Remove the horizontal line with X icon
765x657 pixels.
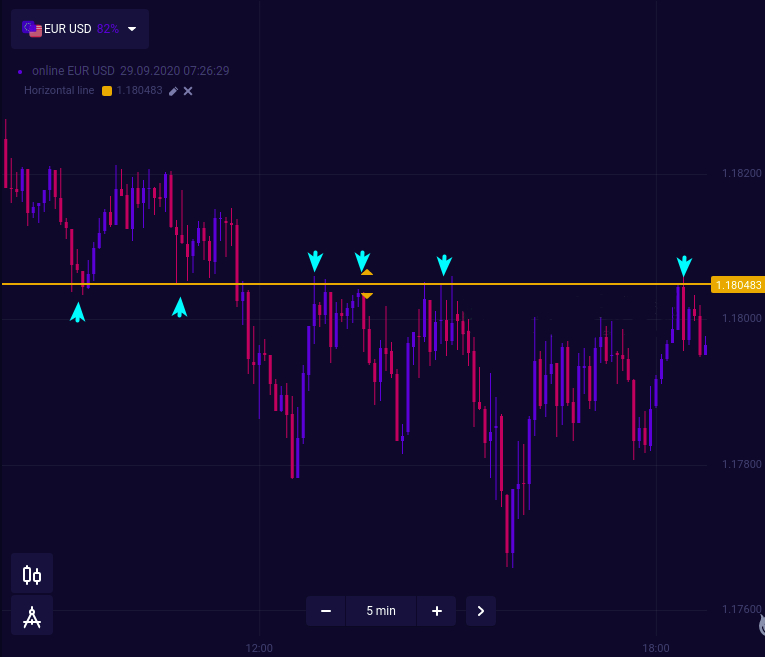coord(188,91)
